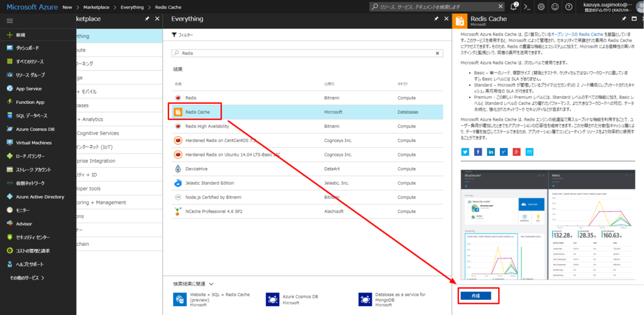Screen dimensions: 644x315
Task: Click the feedback smiley icon
Action: click(555, 7)
